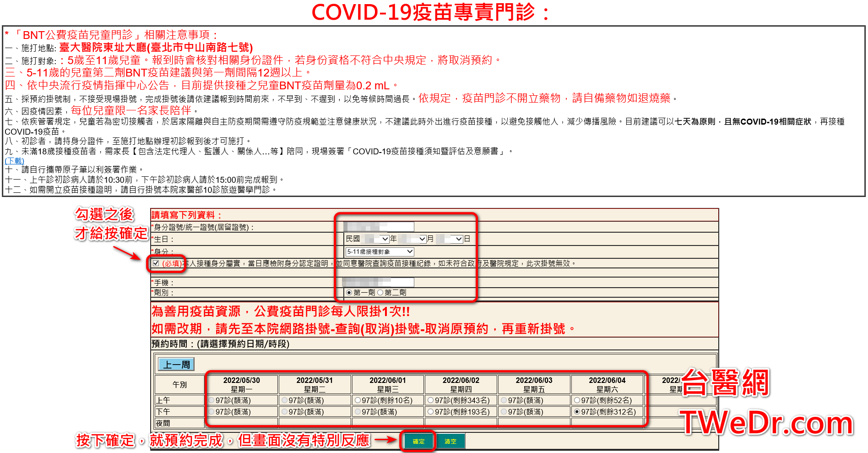This screenshot has width=868, height=453.
Task: Pick the 2022/05/31 下午 額滿 radio button
Action: click(x=285, y=412)
